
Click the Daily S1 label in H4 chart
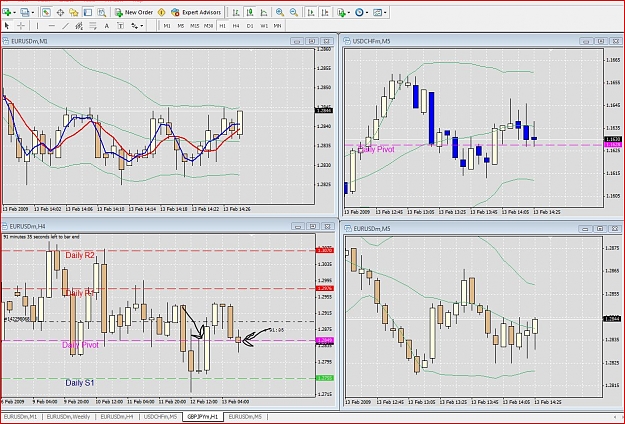tap(80, 383)
